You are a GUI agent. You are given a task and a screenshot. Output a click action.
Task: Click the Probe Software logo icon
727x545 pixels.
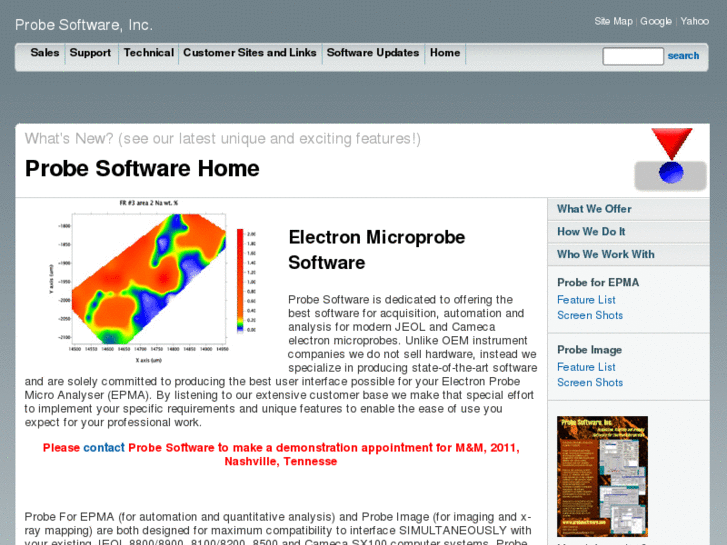[x=670, y=159]
